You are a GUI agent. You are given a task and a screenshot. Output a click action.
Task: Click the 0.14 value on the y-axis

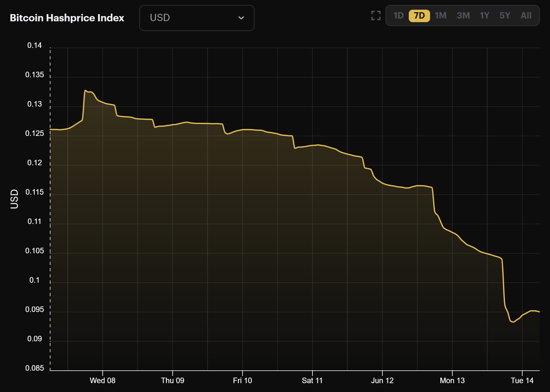35,45
